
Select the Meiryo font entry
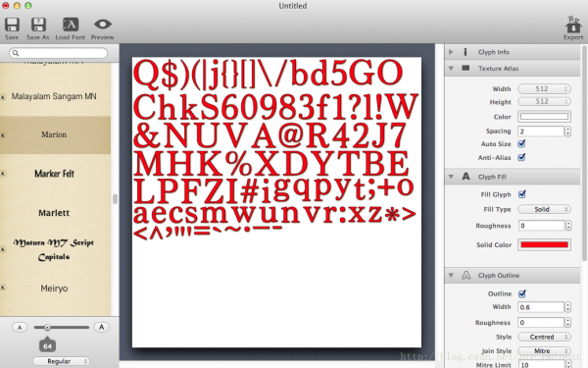[x=54, y=289]
